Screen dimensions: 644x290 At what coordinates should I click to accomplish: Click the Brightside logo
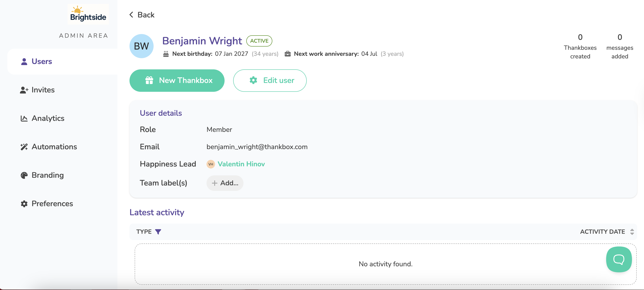click(x=88, y=14)
